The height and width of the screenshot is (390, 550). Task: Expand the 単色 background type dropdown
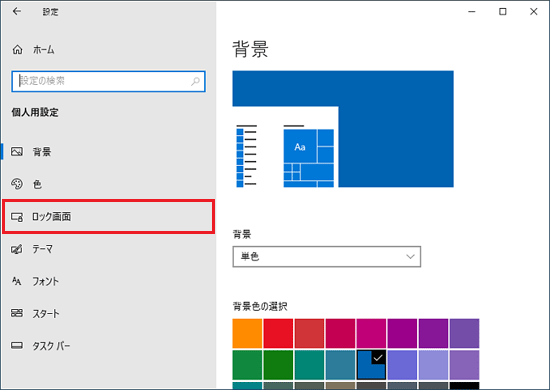[x=327, y=257]
